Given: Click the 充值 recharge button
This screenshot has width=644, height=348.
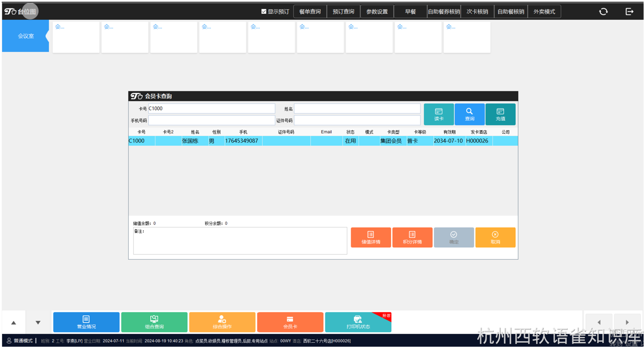Looking at the screenshot, I should click(501, 114).
